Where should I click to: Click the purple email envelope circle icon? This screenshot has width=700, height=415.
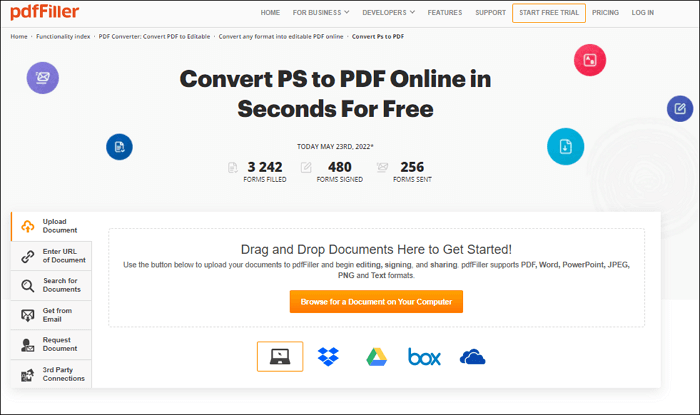[42, 78]
